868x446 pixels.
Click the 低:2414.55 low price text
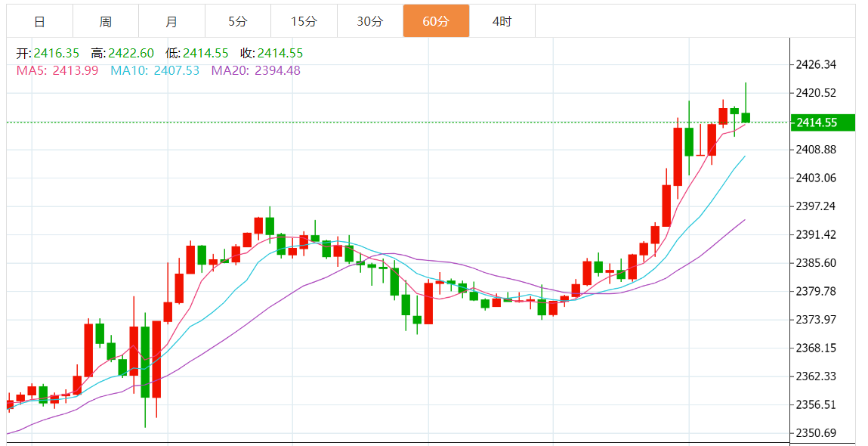pos(197,53)
